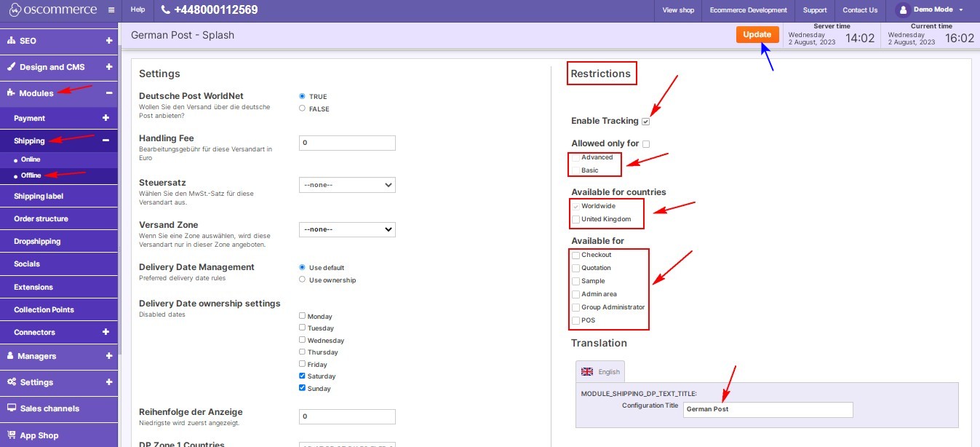
Task: Expand the Managers menu section
Action: point(109,356)
